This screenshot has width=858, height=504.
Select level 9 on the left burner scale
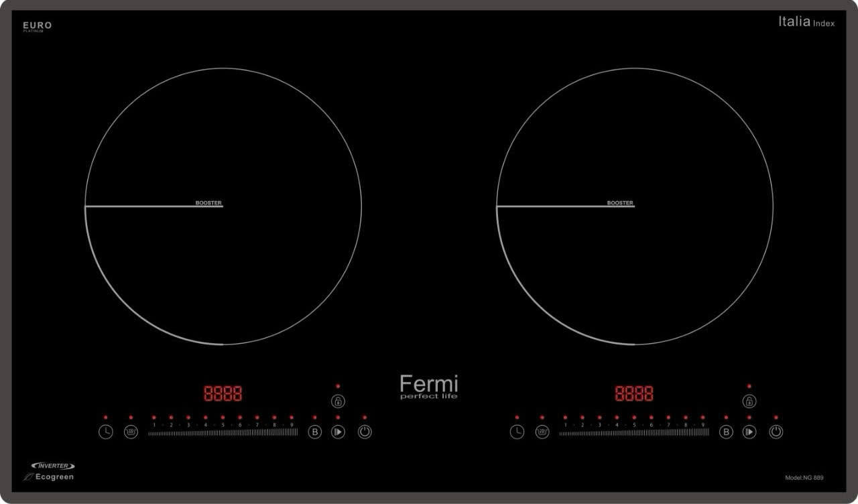pos(292,425)
